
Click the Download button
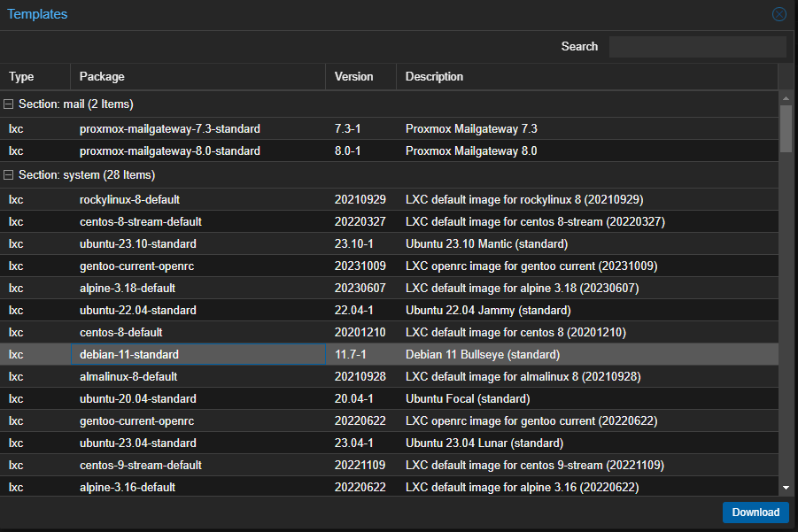755,513
